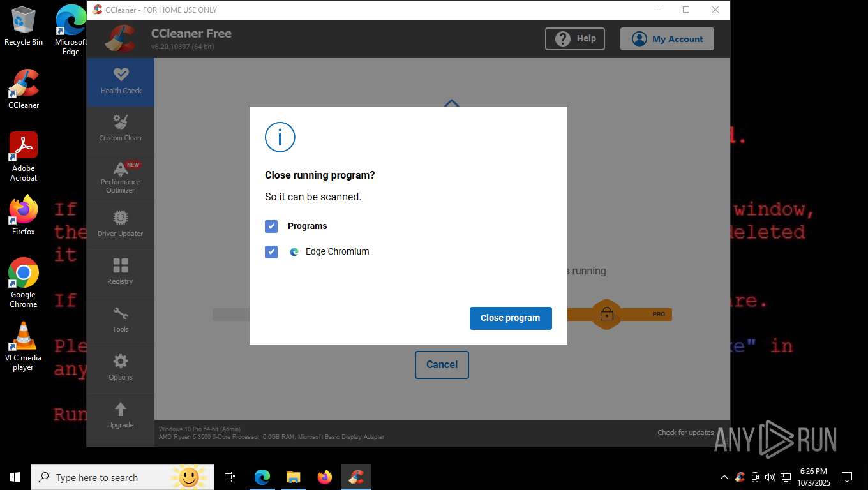The width and height of the screenshot is (868, 490).
Task: Select the CCleaner desktop shortcut
Action: tap(24, 89)
